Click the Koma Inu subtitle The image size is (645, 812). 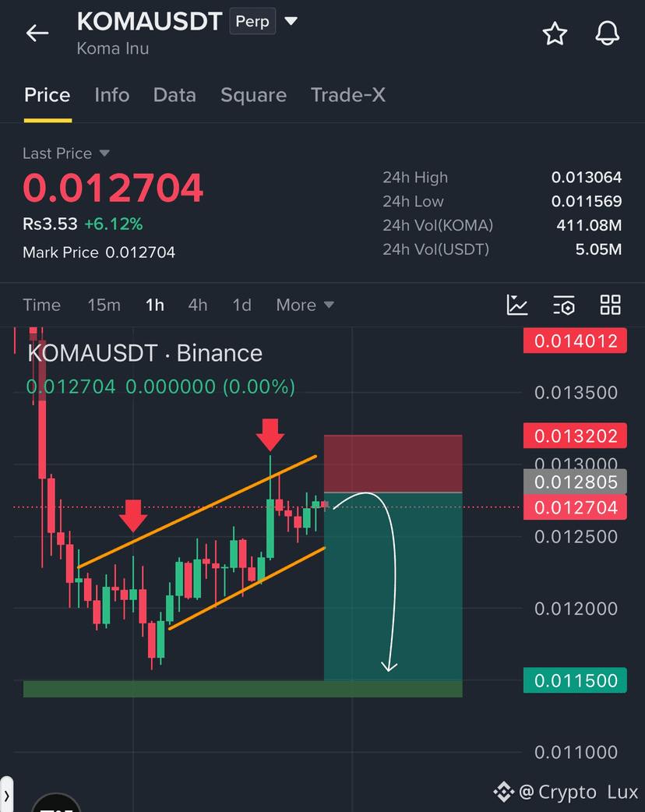[x=113, y=48]
